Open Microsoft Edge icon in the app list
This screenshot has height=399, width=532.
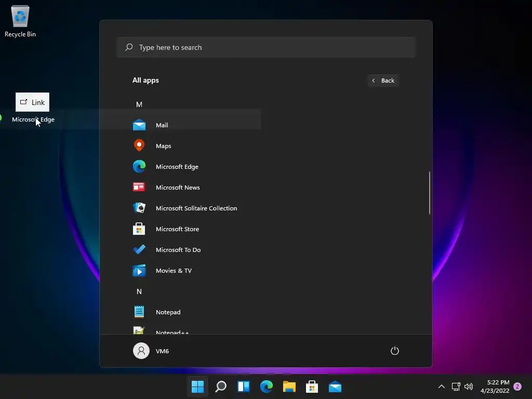(139, 167)
